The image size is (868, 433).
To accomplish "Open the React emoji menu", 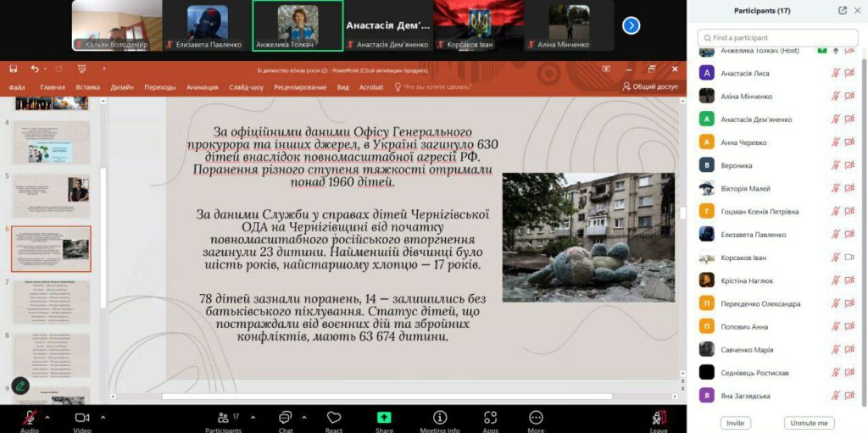I will click(x=334, y=417).
